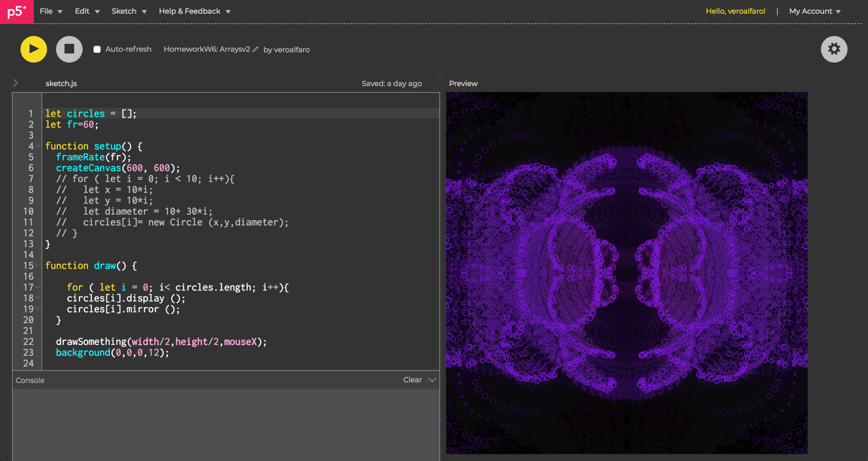The height and width of the screenshot is (461, 868).
Task: Open the veroalfaro author link
Action: point(291,50)
